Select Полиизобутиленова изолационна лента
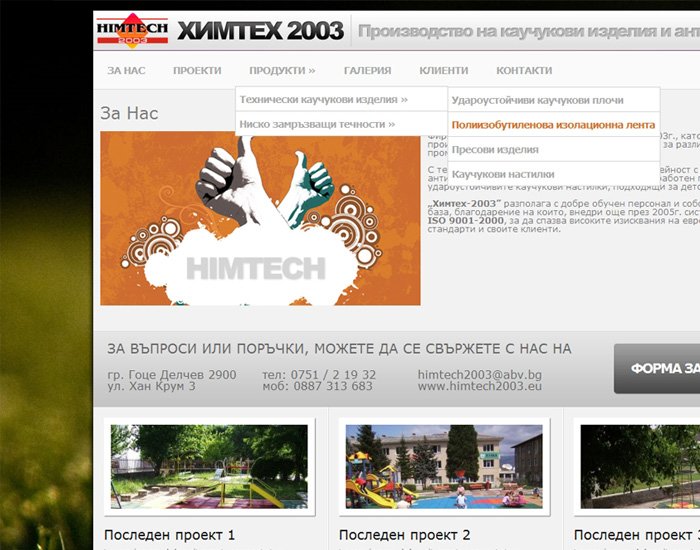Viewport: 700px width, 550px height. click(553, 125)
